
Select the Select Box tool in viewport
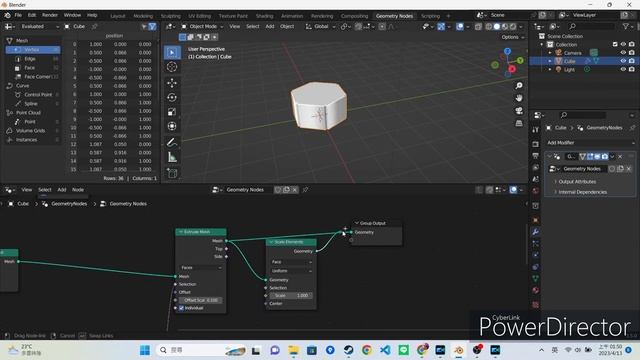[x=172, y=53]
